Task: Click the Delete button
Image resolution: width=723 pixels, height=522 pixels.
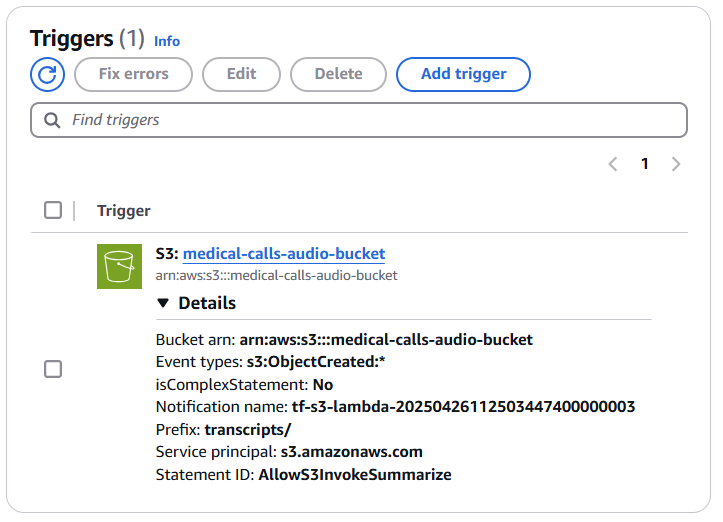Action: point(338,74)
